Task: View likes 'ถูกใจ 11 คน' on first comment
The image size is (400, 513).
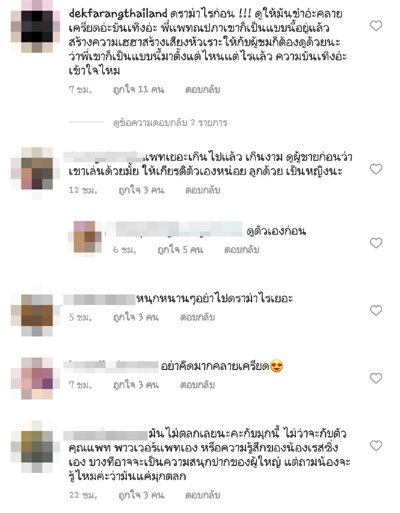Action: 139,89
